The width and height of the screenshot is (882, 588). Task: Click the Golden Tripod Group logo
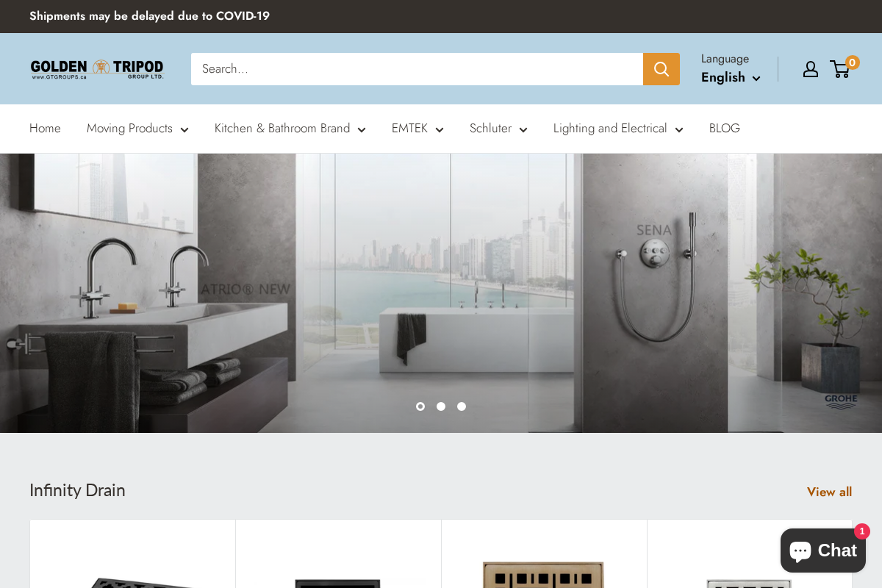coord(96,68)
